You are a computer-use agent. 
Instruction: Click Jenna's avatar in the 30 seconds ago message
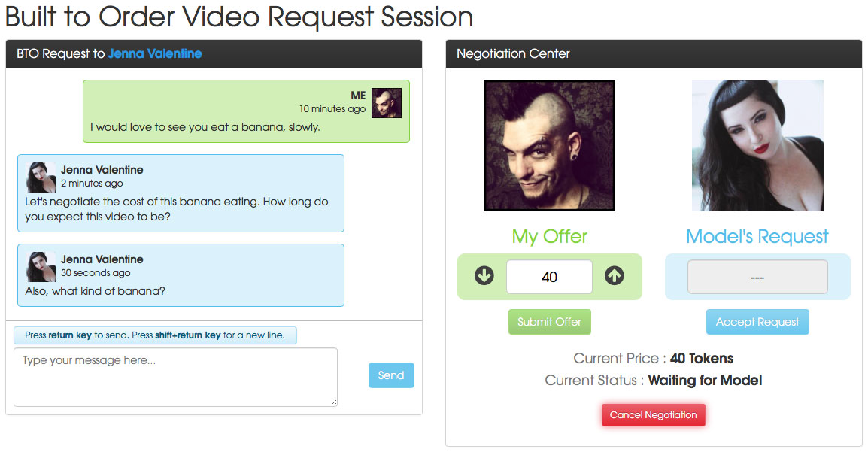point(41,267)
